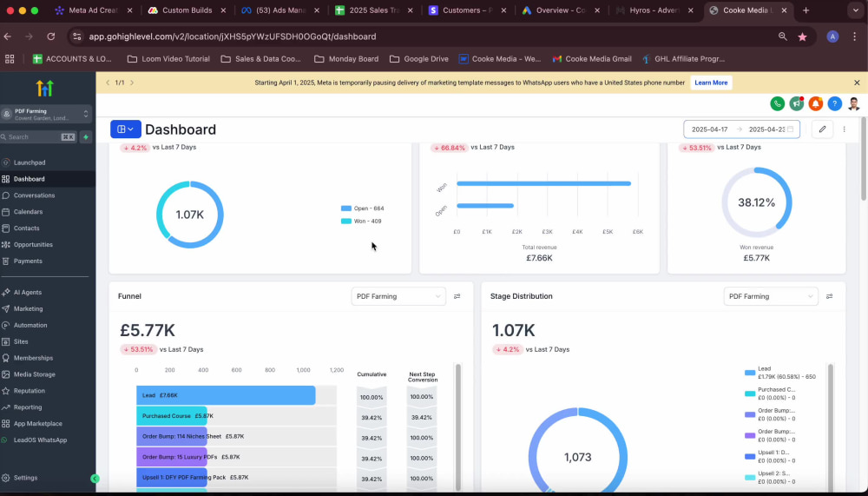Open a new browser tab with plus button
Viewport: 868px width, 496px height.
[806, 10]
